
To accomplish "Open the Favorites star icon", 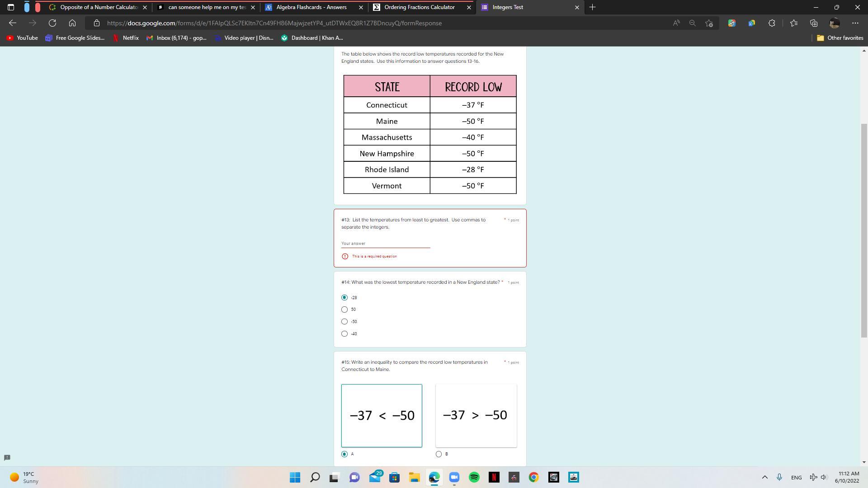I will click(793, 23).
